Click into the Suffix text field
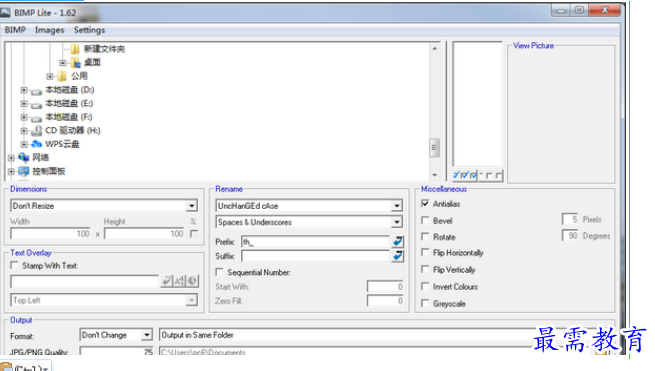The height and width of the screenshot is (371, 655). tap(315, 256)
